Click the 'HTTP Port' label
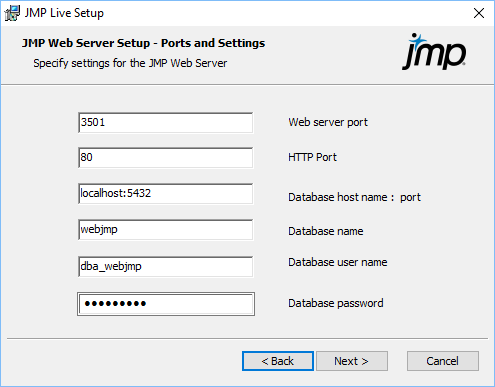 pyautogui.click(x=312, y=157)
